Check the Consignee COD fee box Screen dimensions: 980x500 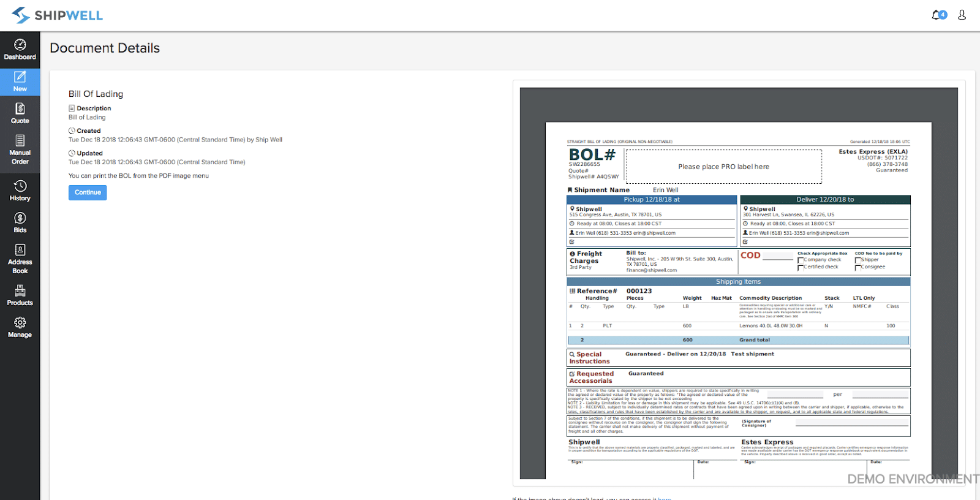(x=858, y=268)
